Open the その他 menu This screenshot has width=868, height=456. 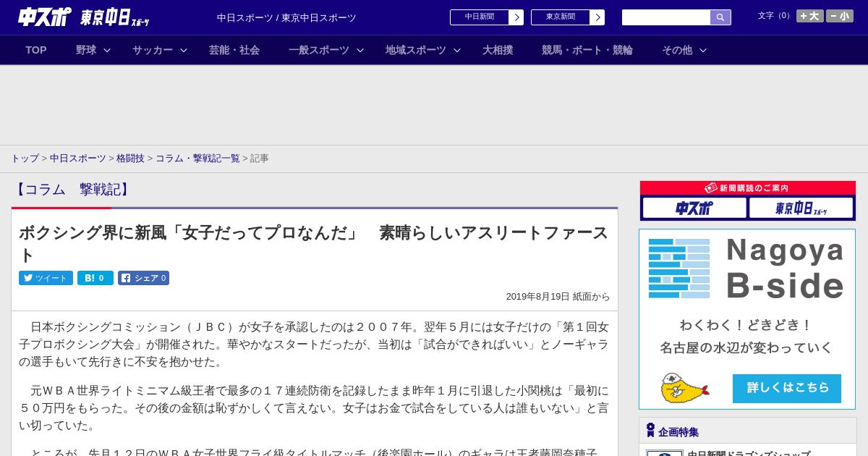[x=677, y=50]
